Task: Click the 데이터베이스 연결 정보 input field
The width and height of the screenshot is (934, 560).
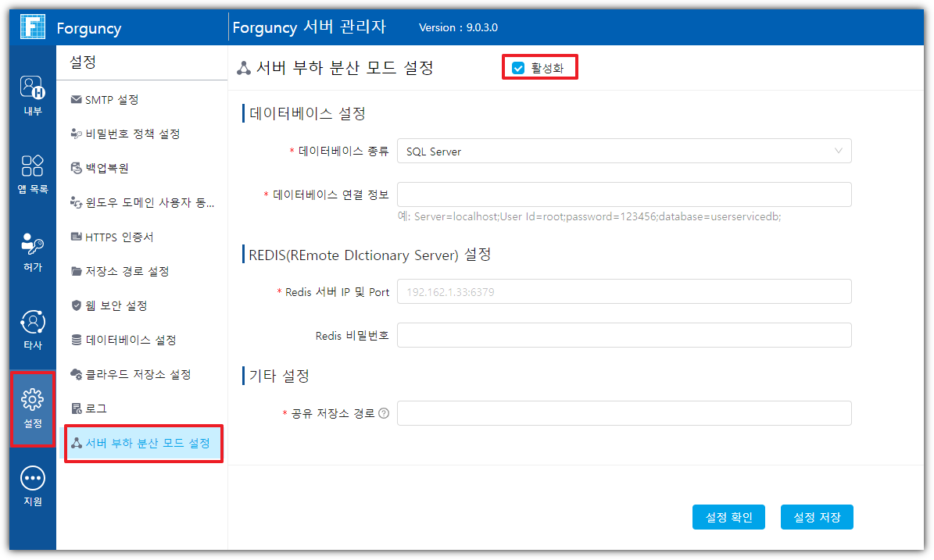Action: coord(623,194)
